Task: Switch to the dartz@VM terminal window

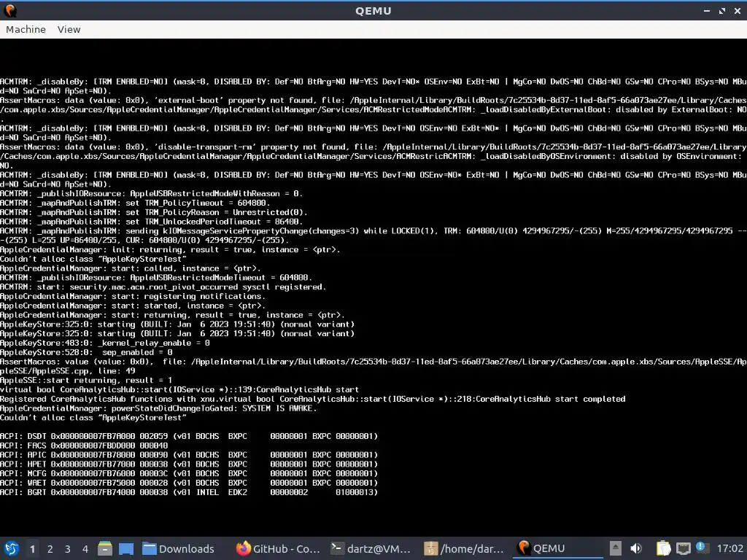Action: 371,548
